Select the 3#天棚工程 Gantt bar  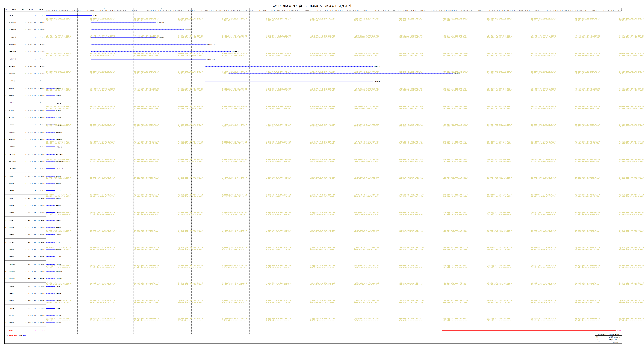(x=50, y=191)
